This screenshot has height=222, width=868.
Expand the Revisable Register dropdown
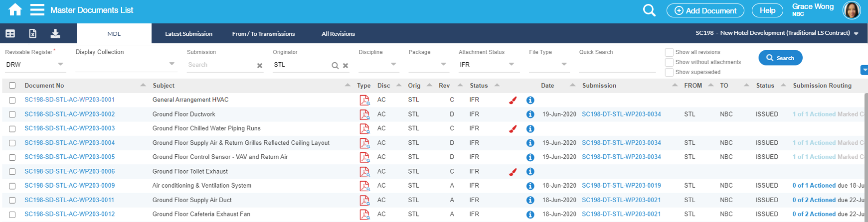[60, 64]
